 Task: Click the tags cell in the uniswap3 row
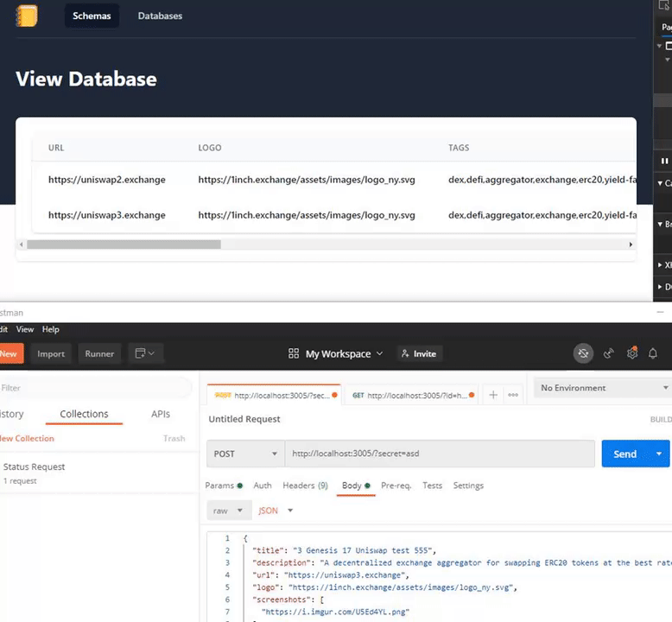[x=542, y=215]
